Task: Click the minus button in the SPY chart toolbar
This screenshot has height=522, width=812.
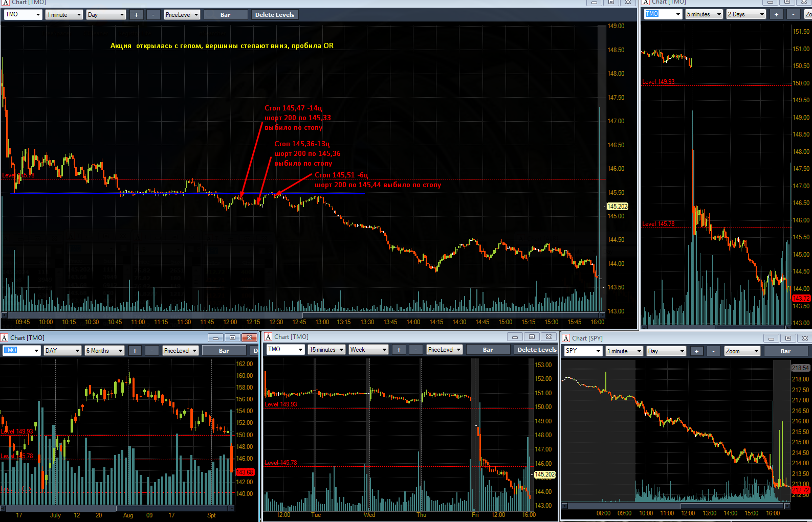Action: click(714, 351)
